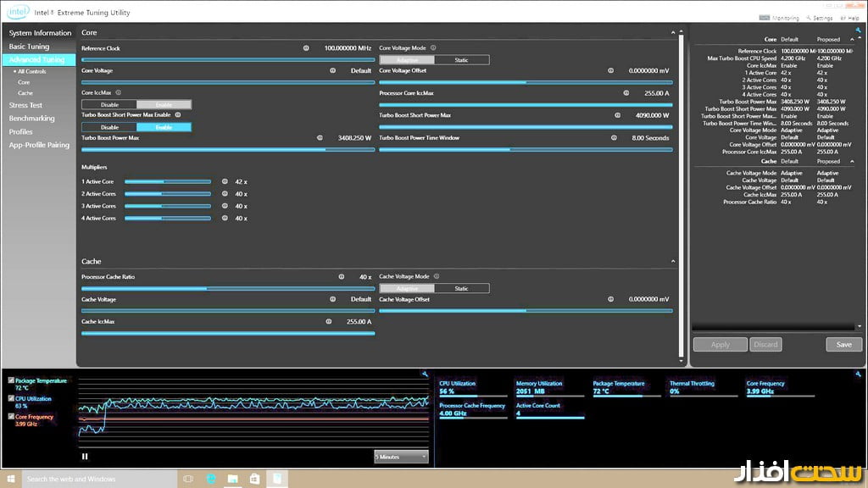Image resolution: width=868 pixels, height=488 pixels.
Task: Go to Benchmarking in the sidebar
Action: [31, 119]
